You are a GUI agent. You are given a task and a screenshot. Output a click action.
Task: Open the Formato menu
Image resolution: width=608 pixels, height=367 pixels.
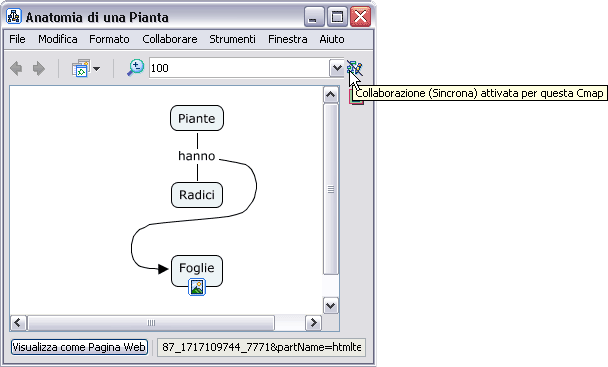coord(109,39)
